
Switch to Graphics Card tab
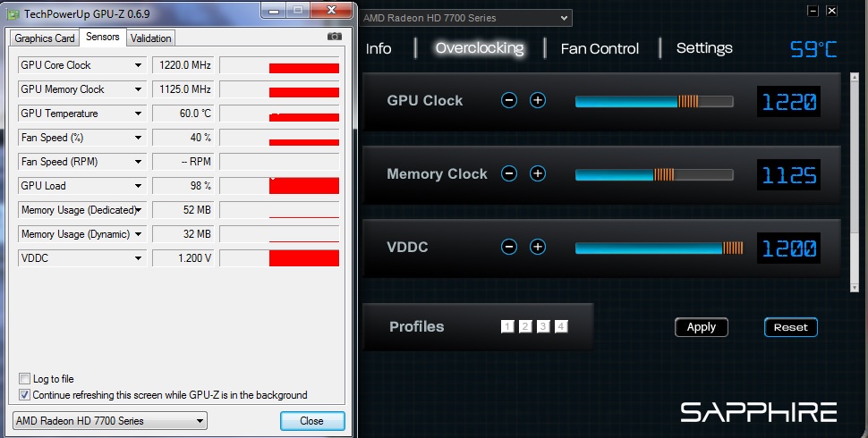[44, 38]
